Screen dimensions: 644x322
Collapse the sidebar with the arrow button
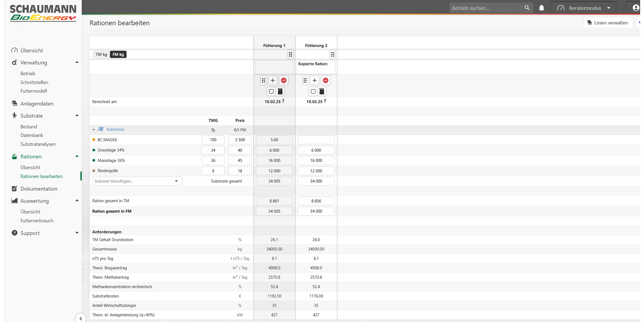pos(80,318)
